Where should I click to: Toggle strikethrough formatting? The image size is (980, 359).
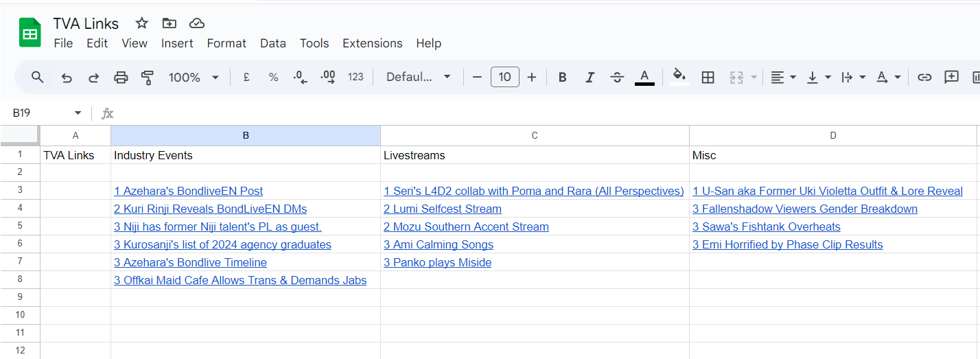(x=617, y=78)
